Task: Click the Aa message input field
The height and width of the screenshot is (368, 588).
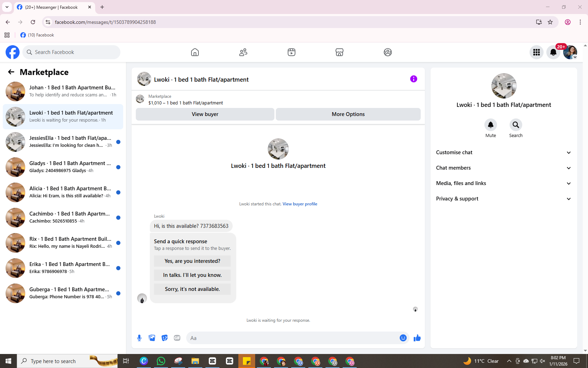Action: click(292, 338)
